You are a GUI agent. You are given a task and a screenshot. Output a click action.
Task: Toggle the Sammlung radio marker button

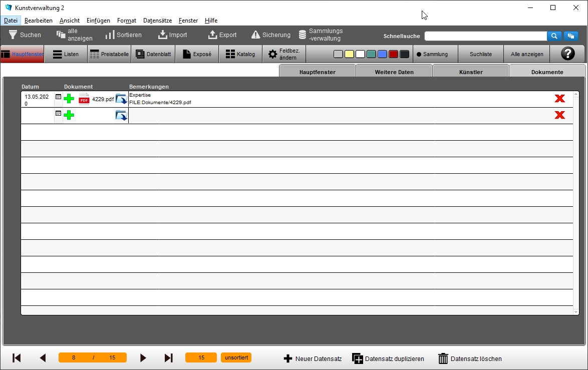click(432, 54)
